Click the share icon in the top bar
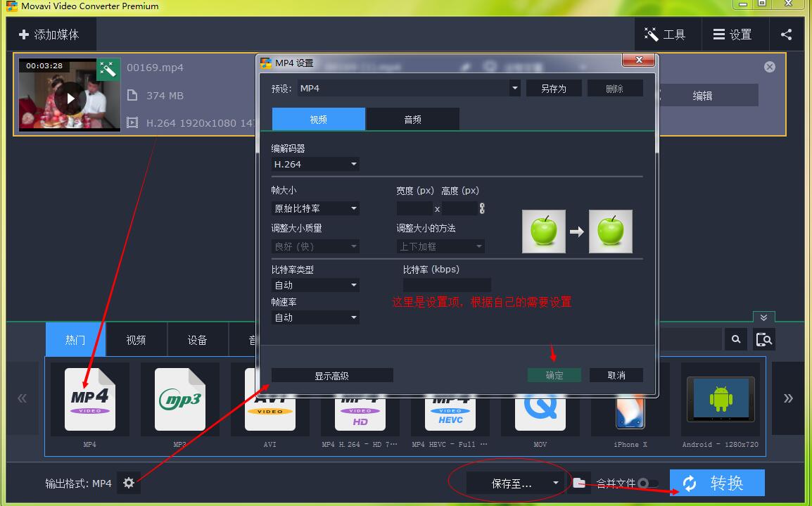Screen dimensions: 812x506 pos(787,34)
